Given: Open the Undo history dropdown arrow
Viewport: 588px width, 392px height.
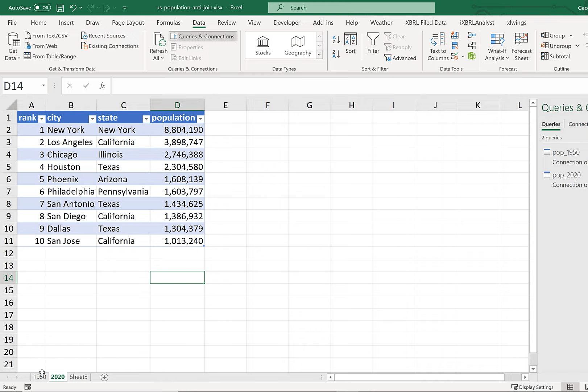Looking at the screenshot, I should pos(80,8).
